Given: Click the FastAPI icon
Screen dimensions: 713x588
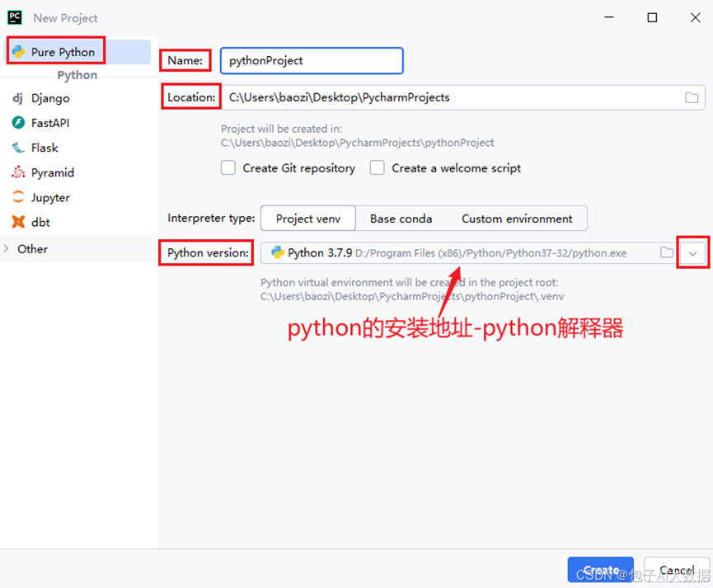Looking at the screenshot, I should pos(18,122).
